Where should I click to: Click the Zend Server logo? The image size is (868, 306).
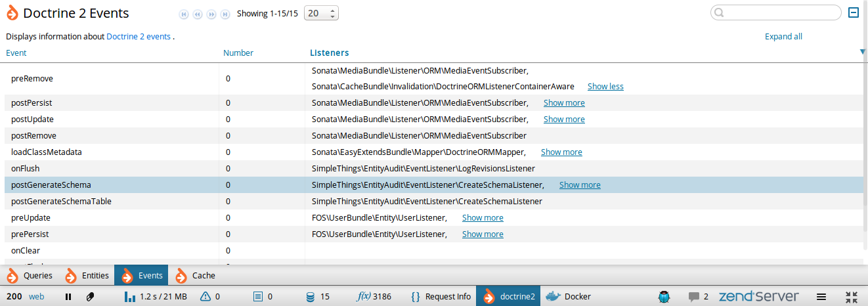pos(758,296)
